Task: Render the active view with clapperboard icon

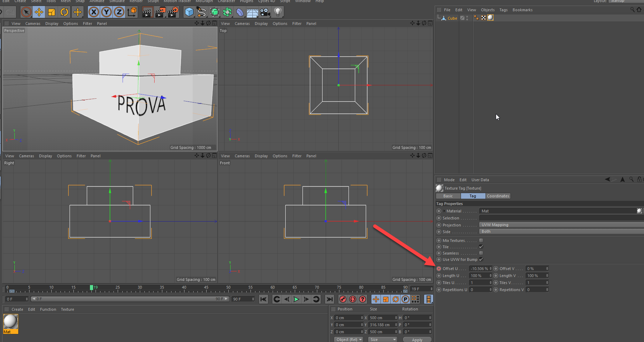Action: [x=147, y=12]
